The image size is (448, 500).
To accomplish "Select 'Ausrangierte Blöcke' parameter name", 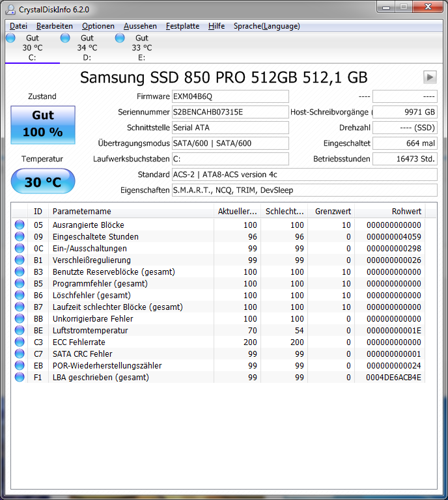I will click(89, 225).
